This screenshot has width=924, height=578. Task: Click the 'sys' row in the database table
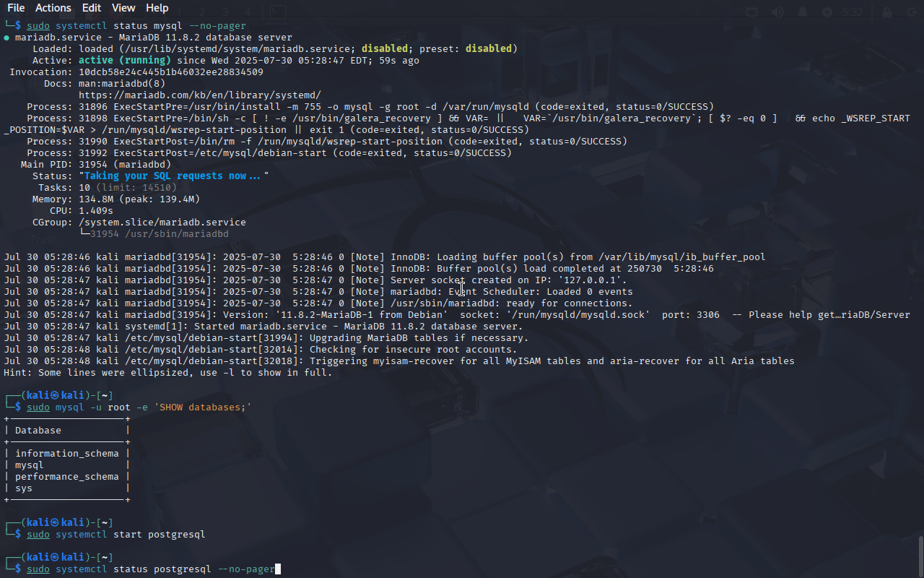click(x=24, y=488)
